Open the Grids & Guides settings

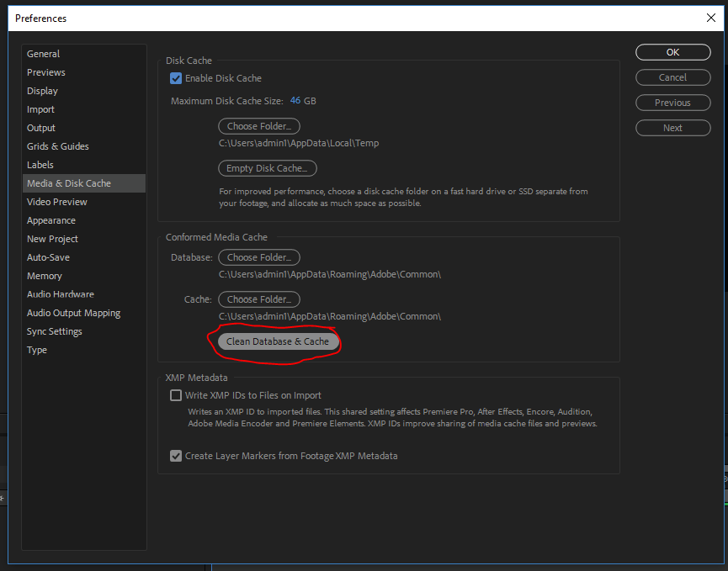tap(57, 146)
